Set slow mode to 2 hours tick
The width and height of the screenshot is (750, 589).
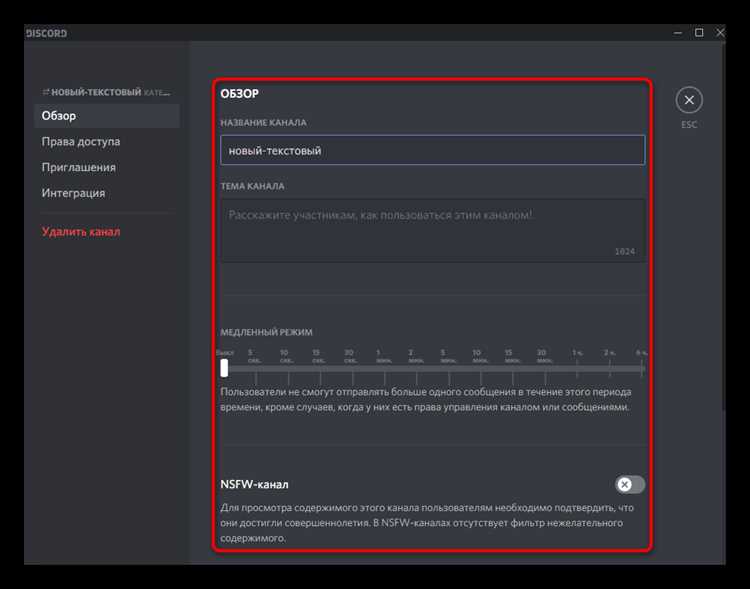[x=609, y=368]
